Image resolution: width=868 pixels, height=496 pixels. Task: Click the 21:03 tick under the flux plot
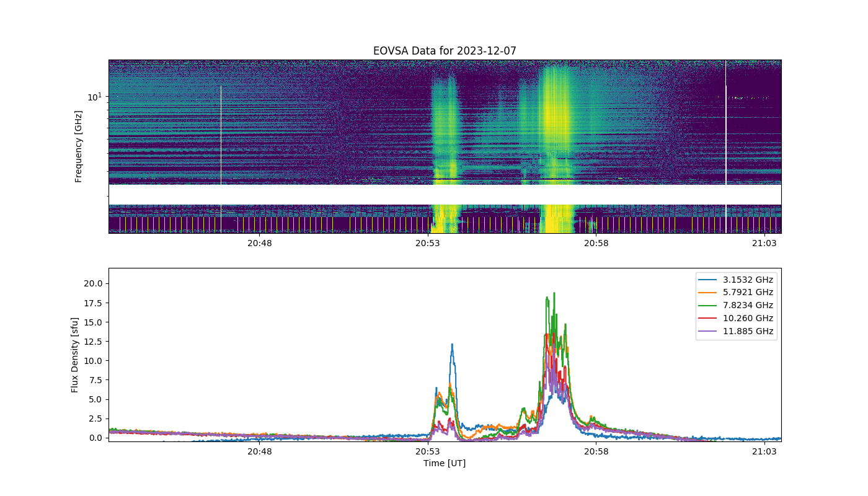[x=764, y=451]
